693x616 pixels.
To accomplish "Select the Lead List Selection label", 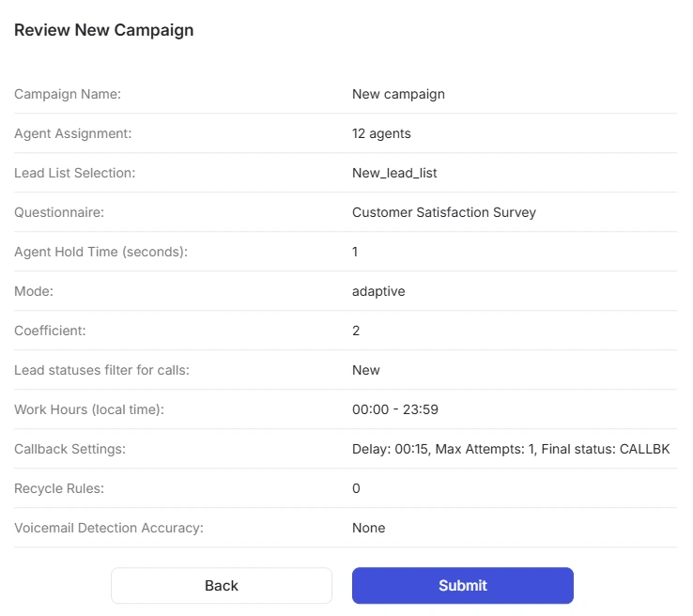I will pos(75,173).
